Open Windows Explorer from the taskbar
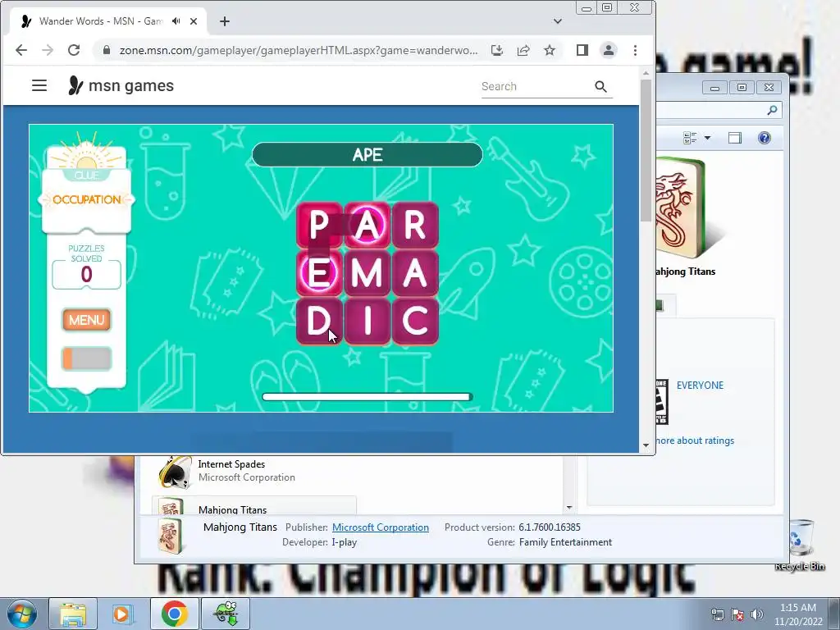The width and height of the screenshot is (840, 630). pyautogui.click(x=73, y=614)
